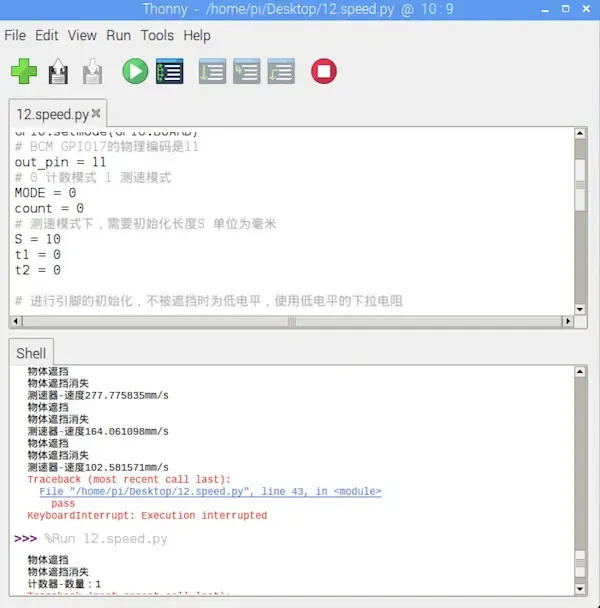Image resolution: width=600 pixels, height=608 pixels.
Task: Click editor vertical scrollbar thumb
Action: [580, 185]
